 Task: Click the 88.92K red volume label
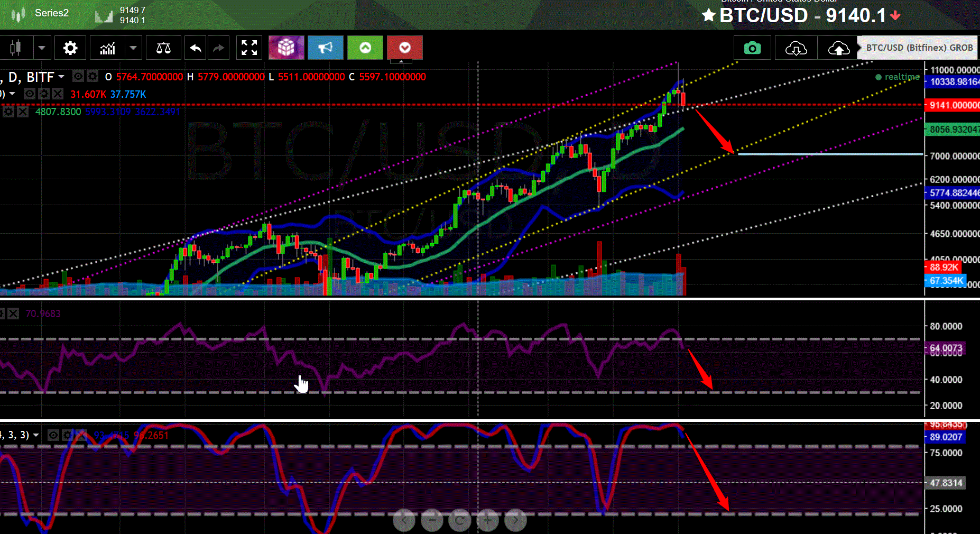[x=944, y=268]
